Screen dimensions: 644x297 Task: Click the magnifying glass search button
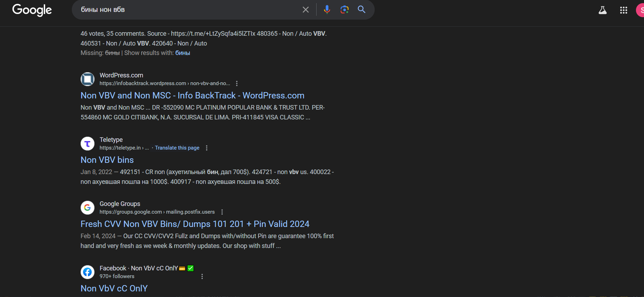click(361, 9)
